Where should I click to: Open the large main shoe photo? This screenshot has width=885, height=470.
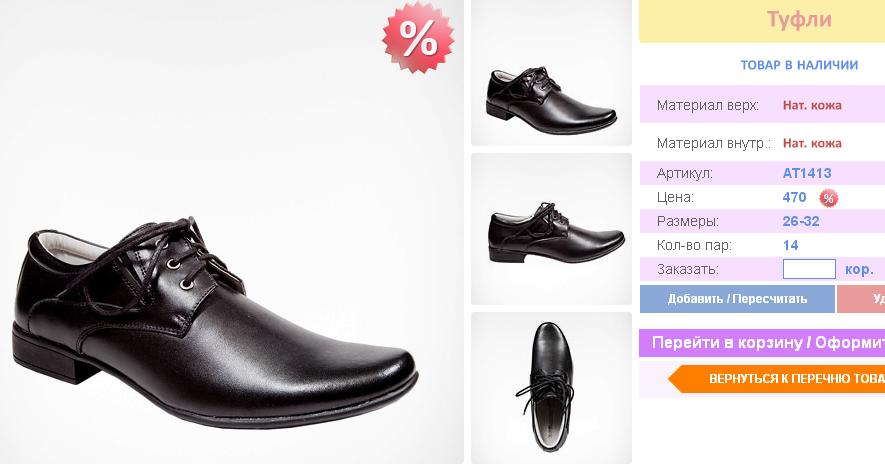tap(230, 280)
